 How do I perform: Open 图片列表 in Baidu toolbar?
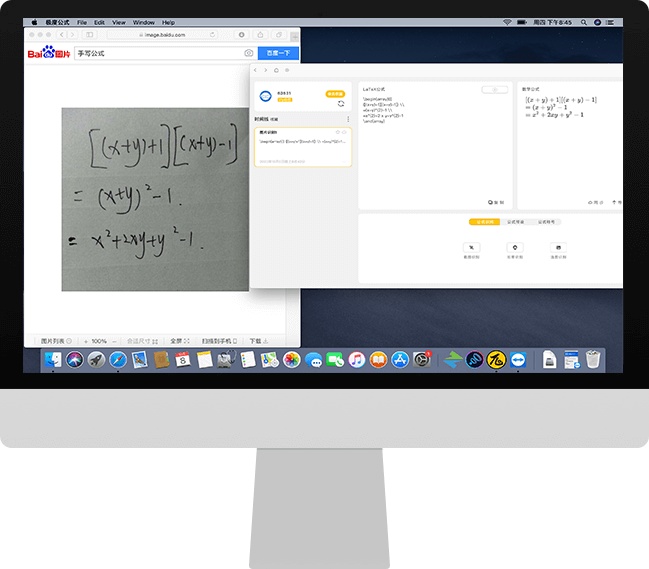(x=56, y=341)
